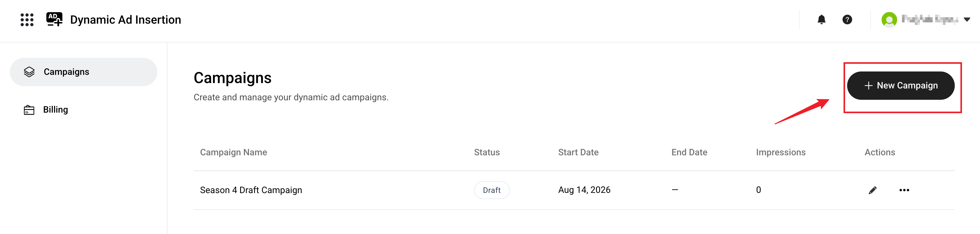Click the green user avatar icon
The image size is (980, 234).
click(889, 19)
